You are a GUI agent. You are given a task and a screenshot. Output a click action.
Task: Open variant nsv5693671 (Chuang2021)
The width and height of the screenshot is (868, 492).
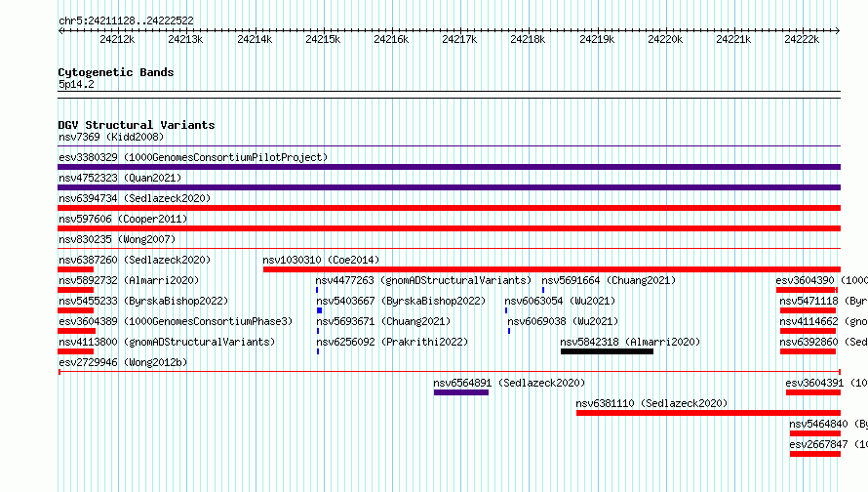pos(383,321)
